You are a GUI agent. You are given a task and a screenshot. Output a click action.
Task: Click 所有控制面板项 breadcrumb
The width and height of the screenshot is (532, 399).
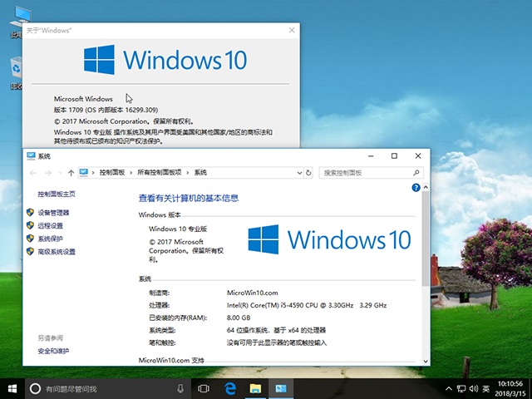(x=159, y=173)
